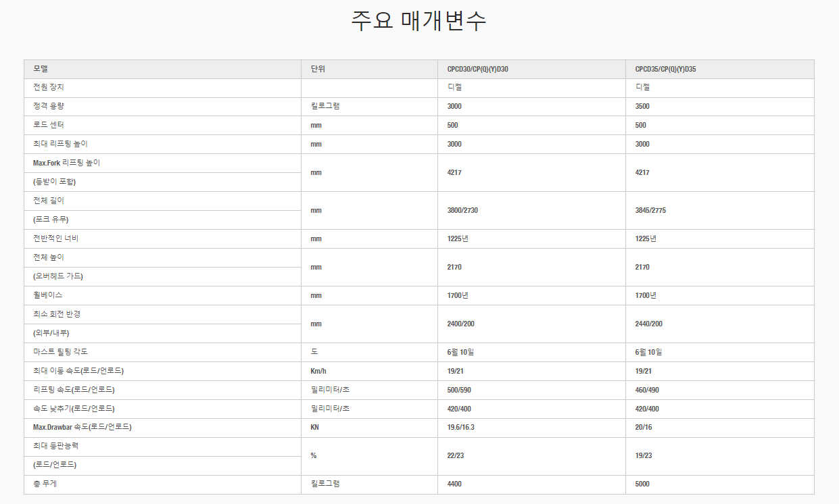Screen dimensions: 839x504
Task: Click the 3800/2730 overall length value
Action: [462, 210]
